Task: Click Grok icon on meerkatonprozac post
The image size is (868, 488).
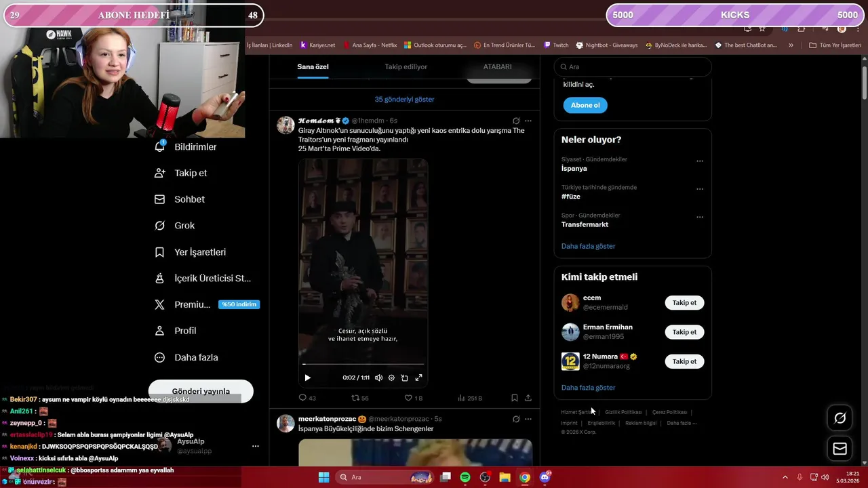Action: coord(516,419)
